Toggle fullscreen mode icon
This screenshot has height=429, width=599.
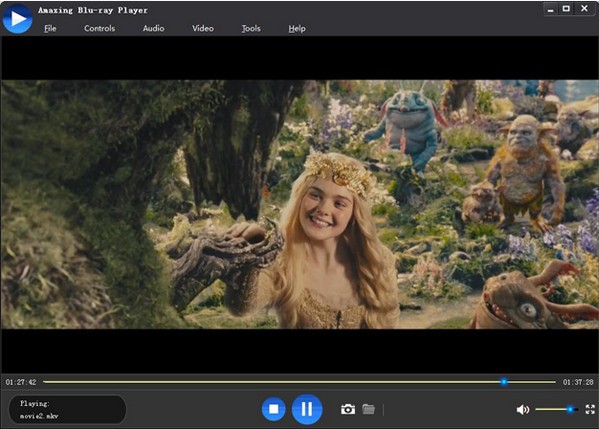pyautogui.click(x=590, y=410)
